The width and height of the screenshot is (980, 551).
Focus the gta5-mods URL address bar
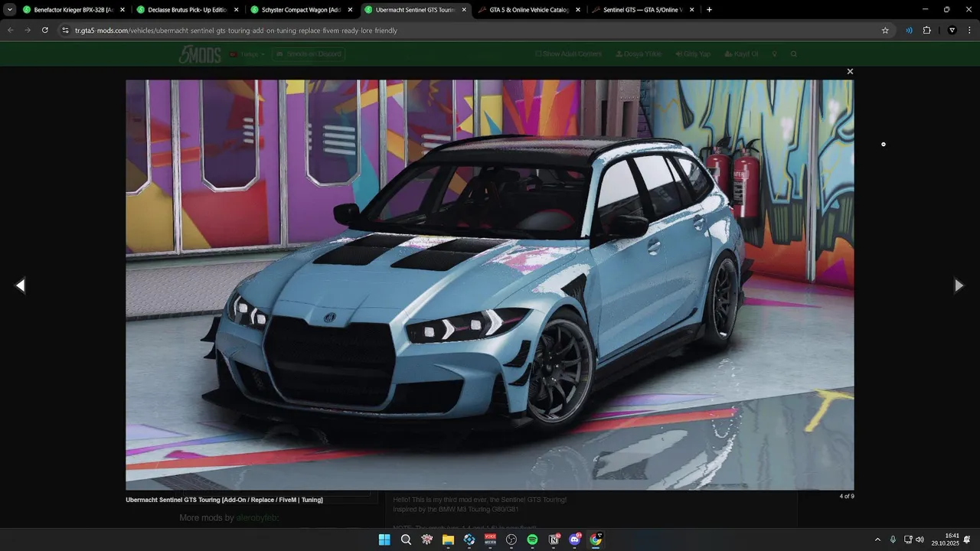475,31
